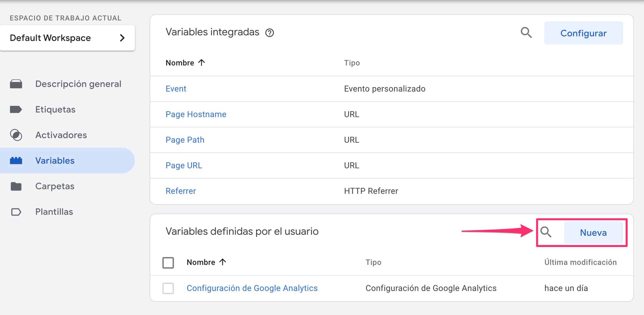Click the HTTP Referrer type cell
This screenshot has height=315, width=644.
[x=371, y=191]
